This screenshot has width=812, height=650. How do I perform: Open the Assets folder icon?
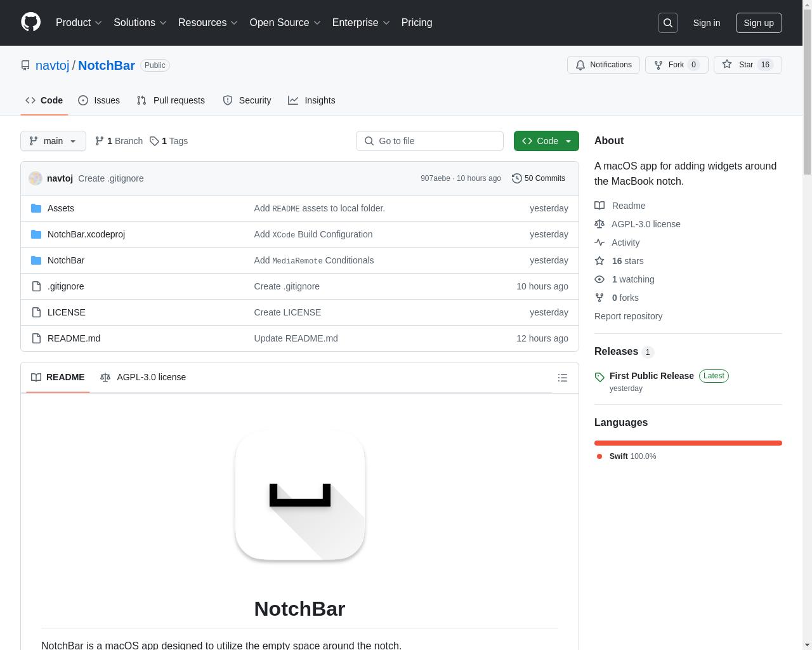36,208
